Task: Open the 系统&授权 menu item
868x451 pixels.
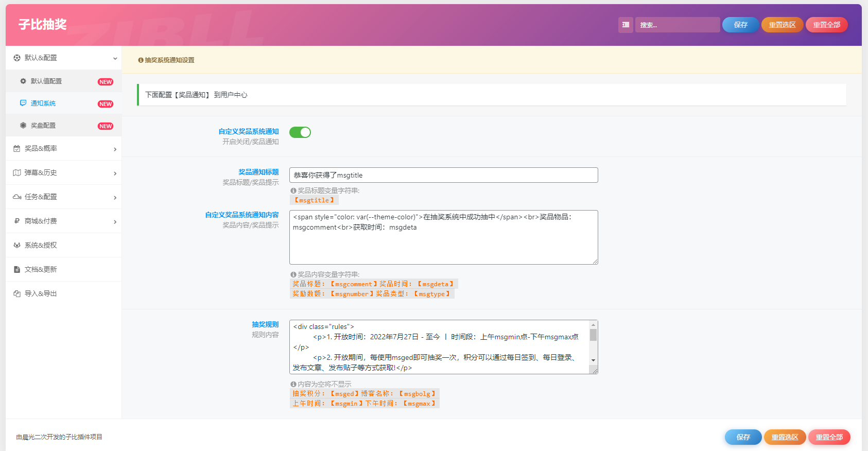Action: [x=41, y=246]
